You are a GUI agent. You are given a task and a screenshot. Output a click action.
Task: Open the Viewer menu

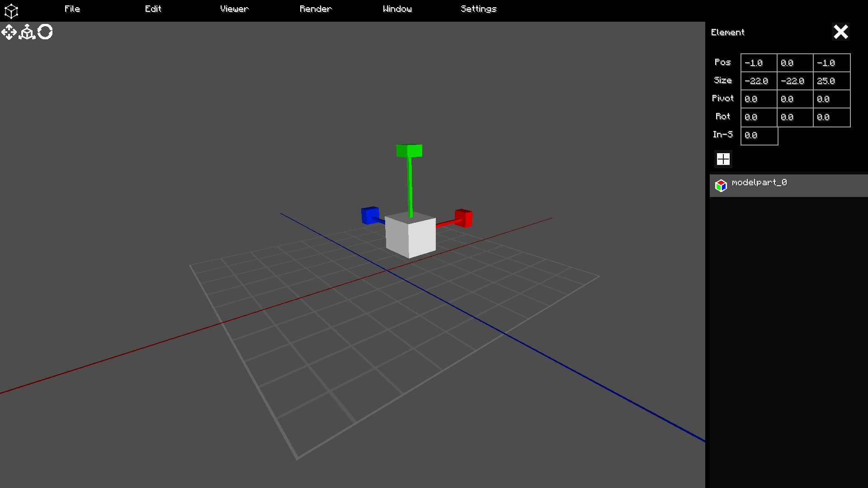coord(234,9)
